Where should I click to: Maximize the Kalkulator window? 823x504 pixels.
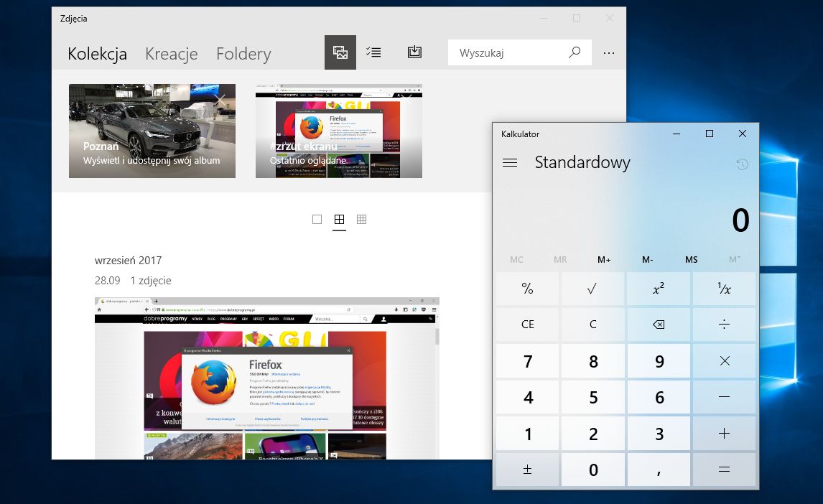point(709,134)
